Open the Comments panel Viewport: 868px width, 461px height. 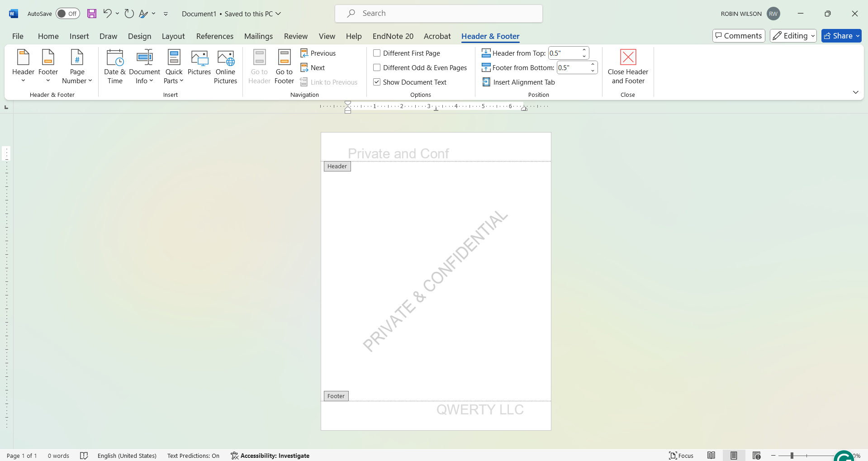point(738,36)
